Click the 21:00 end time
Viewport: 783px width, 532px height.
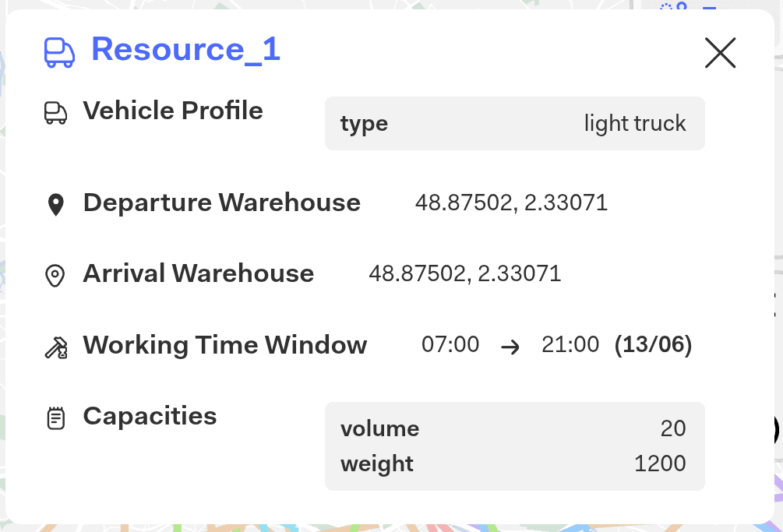(x=570, y=344)
